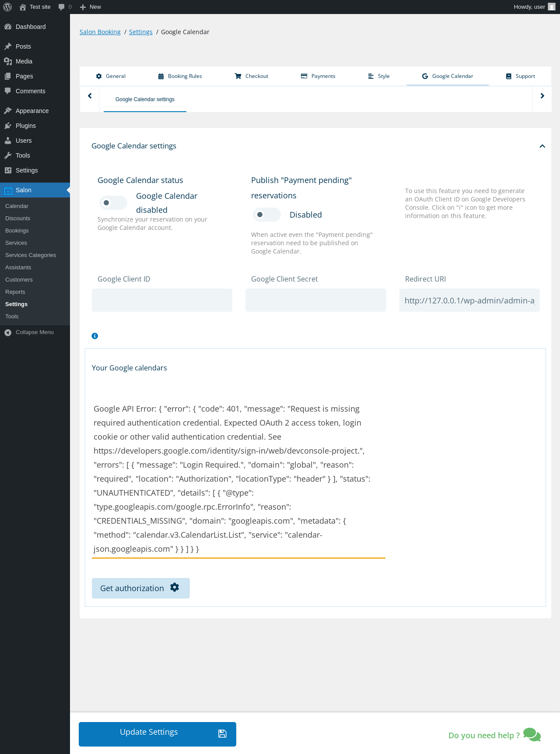Click the Google Client ID field

[x=162, y=300]
